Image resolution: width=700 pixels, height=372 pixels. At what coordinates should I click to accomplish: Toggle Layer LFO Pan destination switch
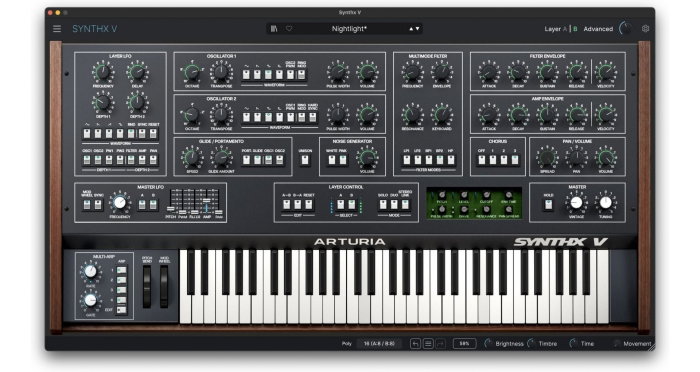point(153,160)
